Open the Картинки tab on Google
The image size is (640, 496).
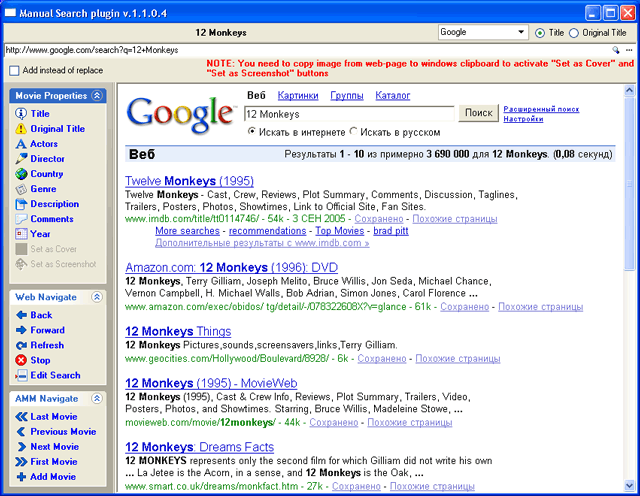pos(298,96)
